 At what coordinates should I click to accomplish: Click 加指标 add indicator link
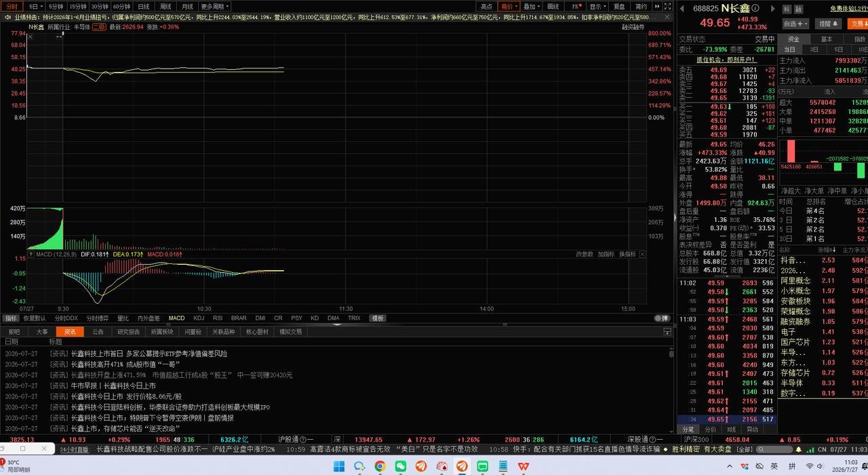(x=606, y=254)
